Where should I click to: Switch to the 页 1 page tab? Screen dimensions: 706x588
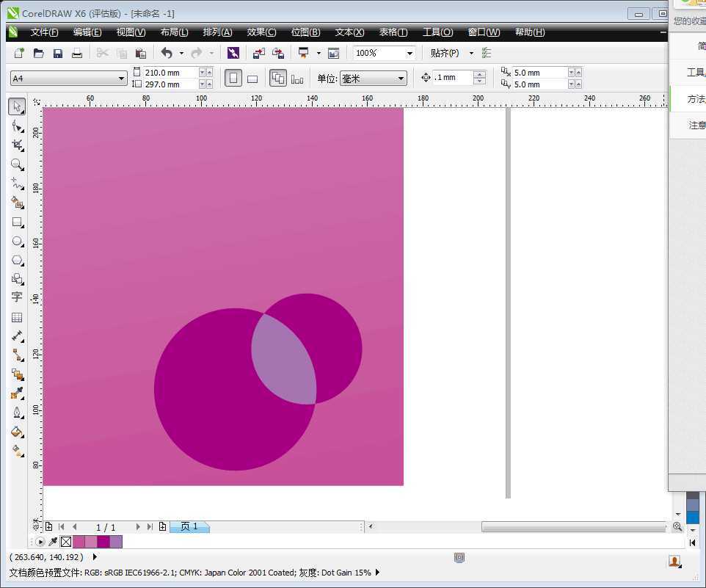pyautogui.click(x=189, y=526)
